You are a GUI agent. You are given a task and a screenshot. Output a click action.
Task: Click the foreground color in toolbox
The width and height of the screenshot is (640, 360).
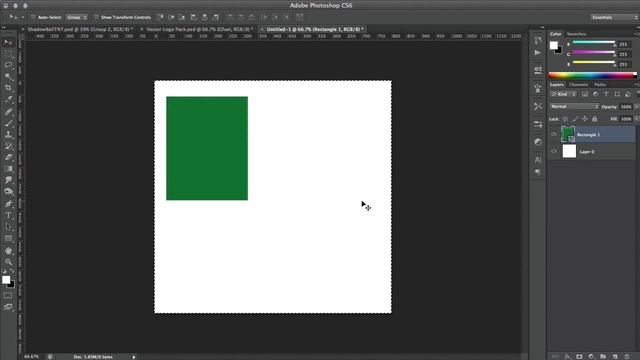(6, 280)
